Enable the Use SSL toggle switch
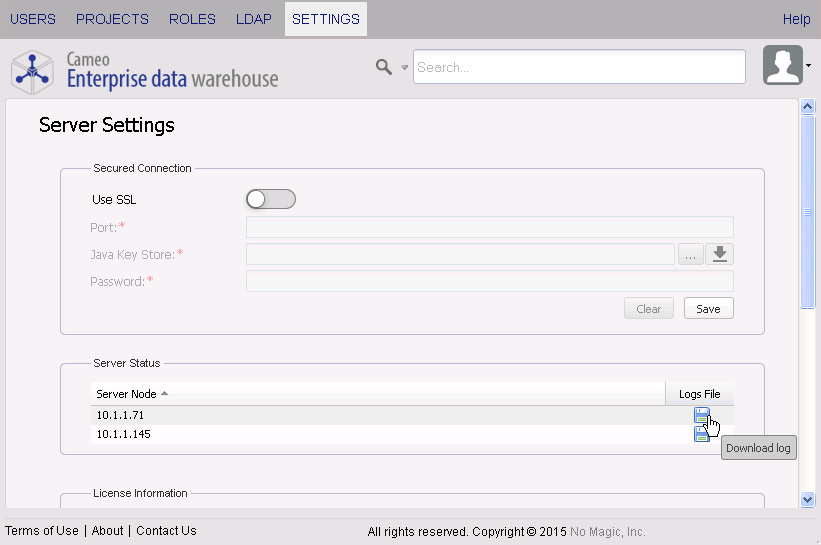The width and height of the screenshot is (821, 545). pyautogui.click(x=271, y=199)
